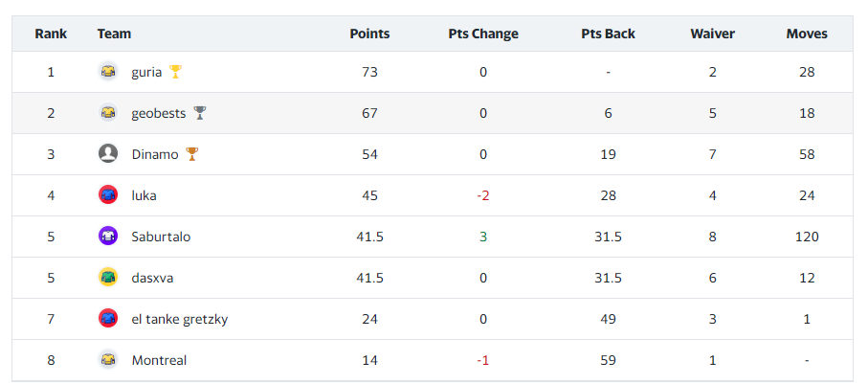The width and height of the screenshot is (868, 384).
Task: Click the Waiver column header
Action: (712, 34)
